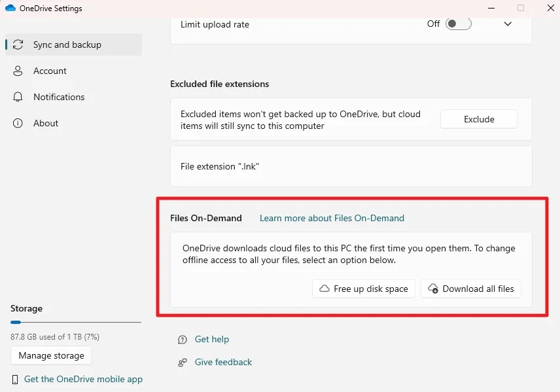Close the OneDrive Settings window
The height and width of the screenshot is (392, 560).
click(551, 8)
